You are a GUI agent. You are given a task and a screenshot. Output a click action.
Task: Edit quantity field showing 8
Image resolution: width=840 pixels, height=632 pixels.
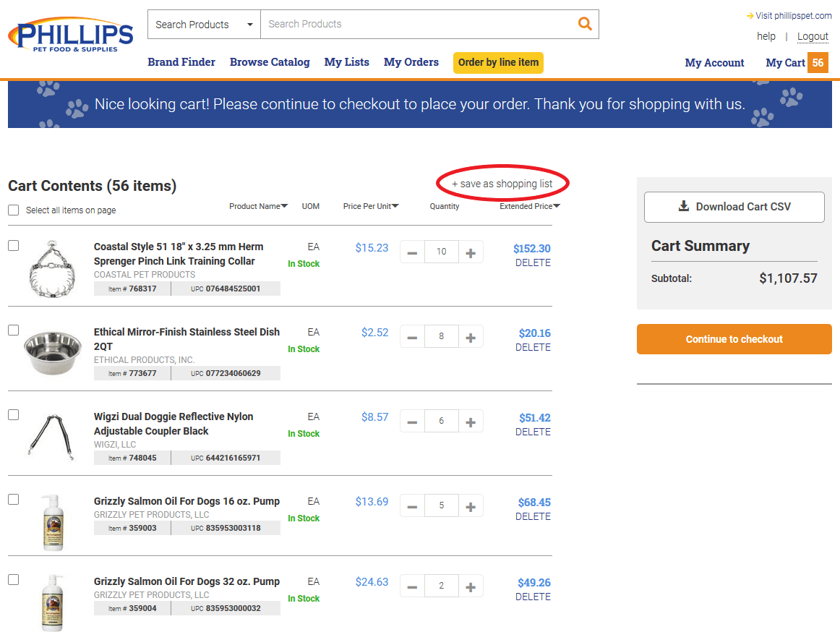[x=442, y=337]
